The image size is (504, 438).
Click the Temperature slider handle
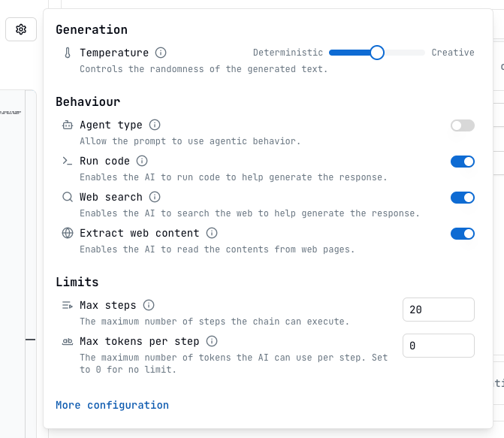coord(377,53)
